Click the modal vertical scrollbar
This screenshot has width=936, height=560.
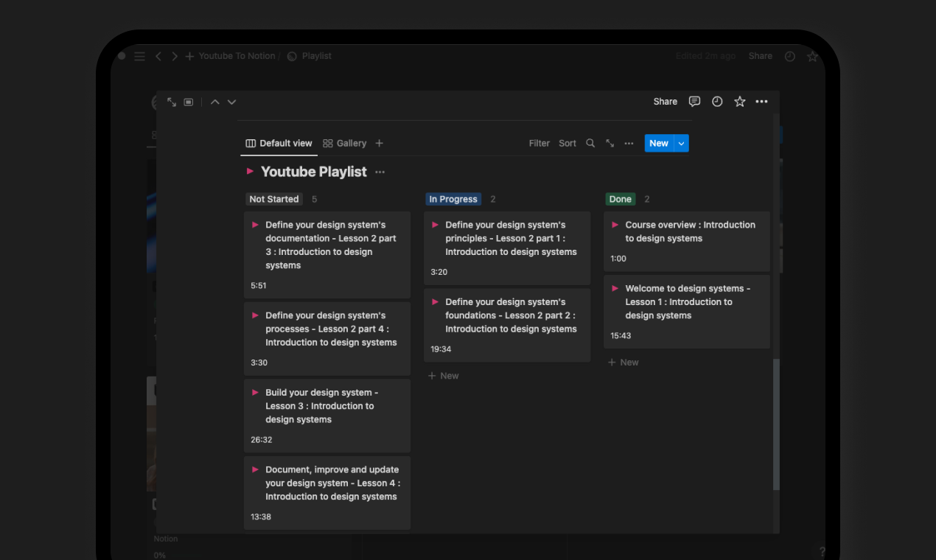[776, 424]
